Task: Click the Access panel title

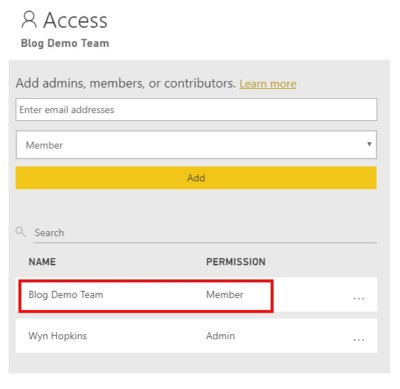Action: pyautogui.click(x=75, y=20)
